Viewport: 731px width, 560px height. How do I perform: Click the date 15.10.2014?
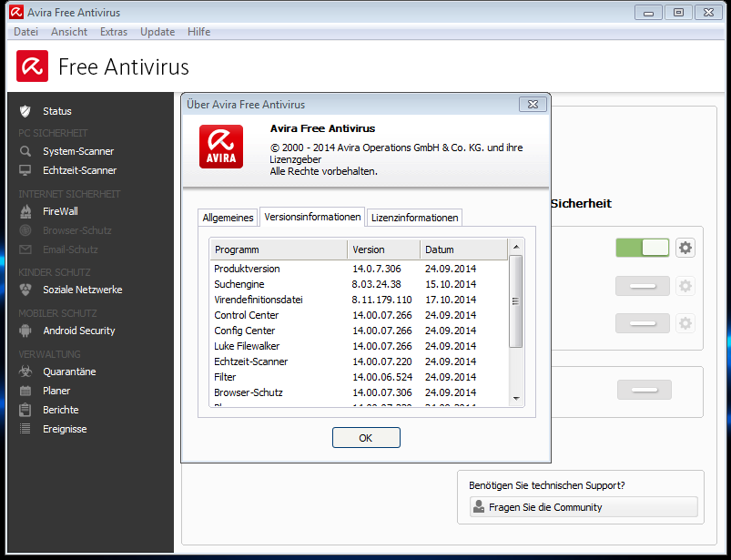click(x=451, y=284)
